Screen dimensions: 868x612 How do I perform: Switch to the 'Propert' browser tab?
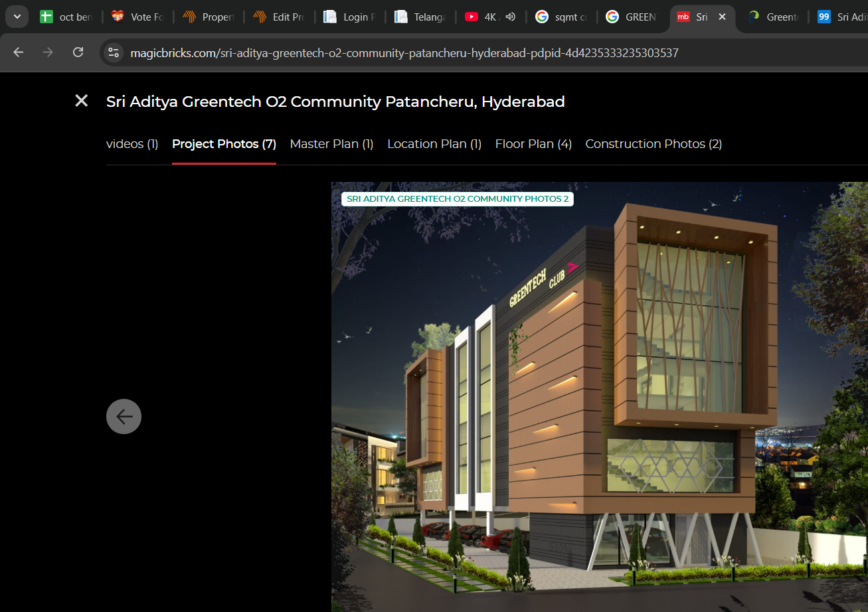(209, 17)
